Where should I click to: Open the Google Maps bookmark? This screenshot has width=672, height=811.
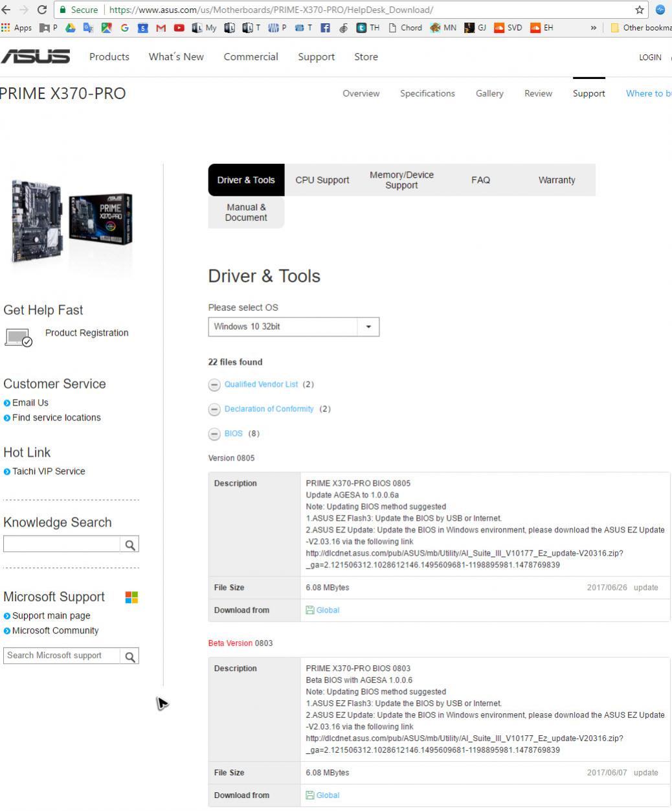click(107, 28)
